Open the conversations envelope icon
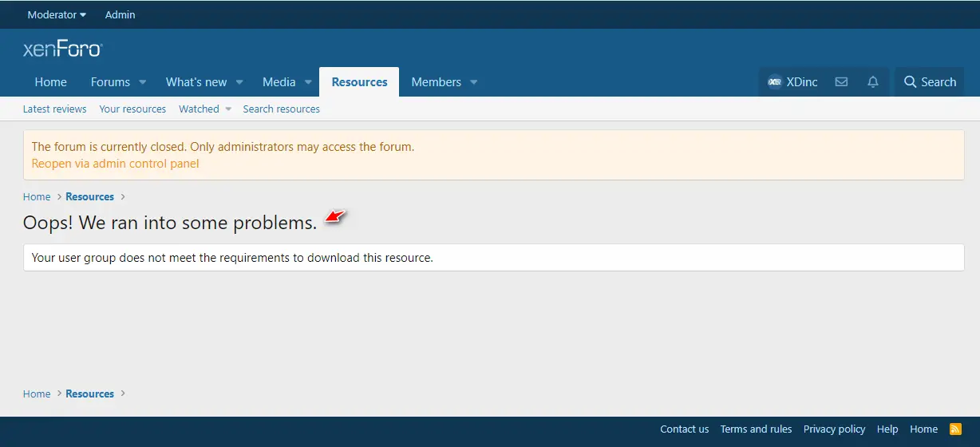Viewport: 980px width, 447px height. (x=841, y=81)
